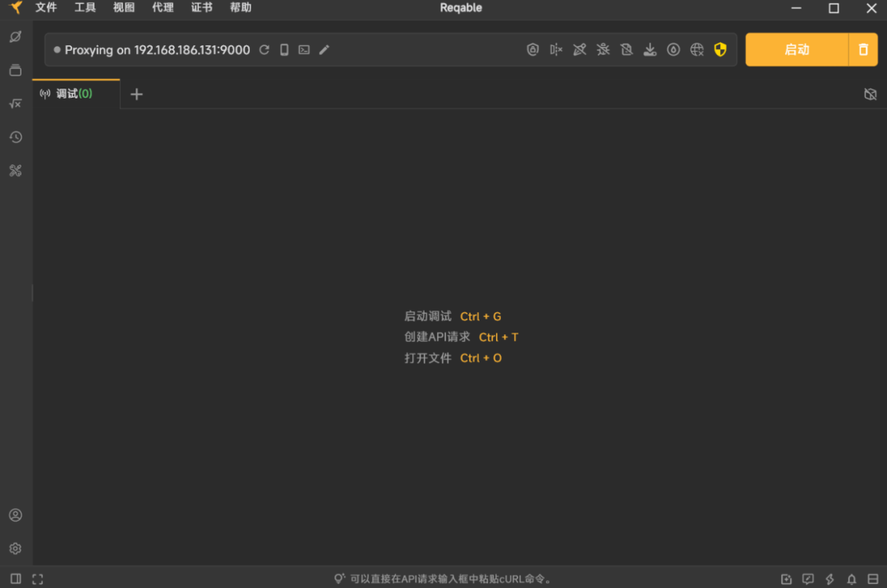887x588 pixels.
Task: Add a new tab with plus button
Action: (x=136, y=94)
